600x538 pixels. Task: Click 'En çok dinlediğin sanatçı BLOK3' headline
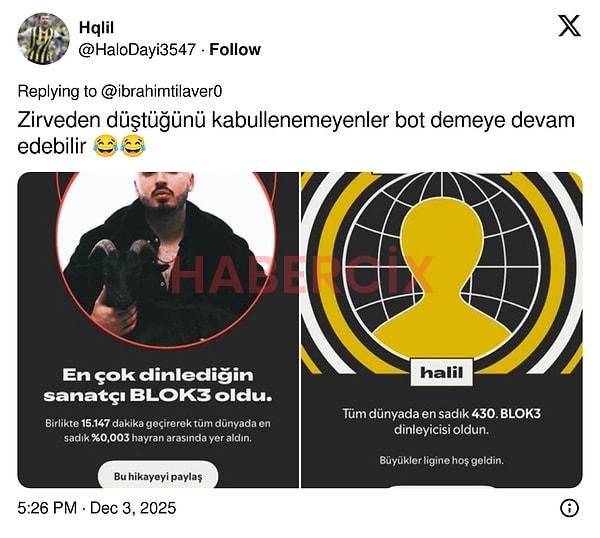(x=158, y=385)
